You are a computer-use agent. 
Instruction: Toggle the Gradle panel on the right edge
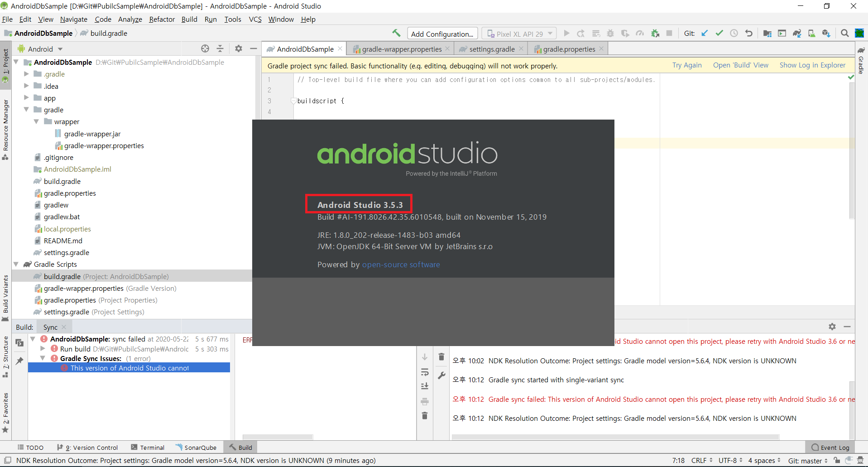(861, 60)
